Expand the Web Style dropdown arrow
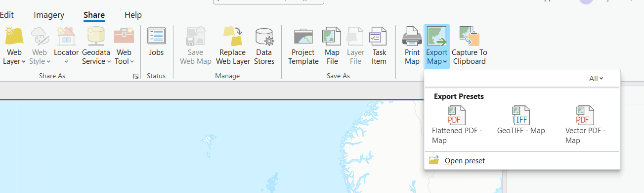This screenshot has height=193, width=644. coord(48,62)
